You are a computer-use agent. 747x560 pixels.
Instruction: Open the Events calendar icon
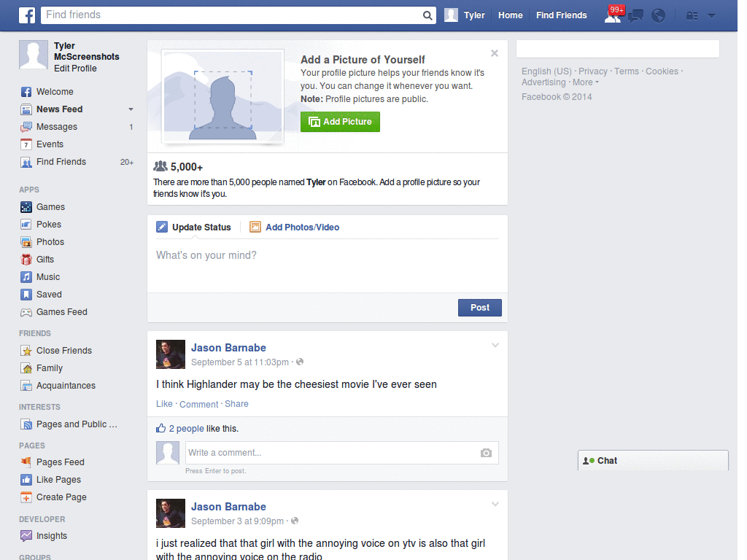pyautogui.click(x=26, y=144)
